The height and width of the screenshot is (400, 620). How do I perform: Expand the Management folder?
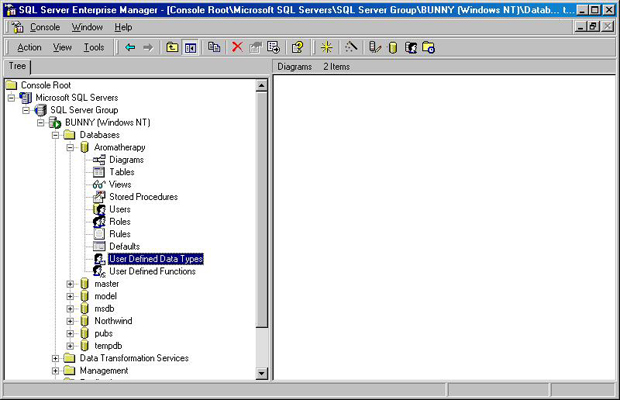coord(55,371)
